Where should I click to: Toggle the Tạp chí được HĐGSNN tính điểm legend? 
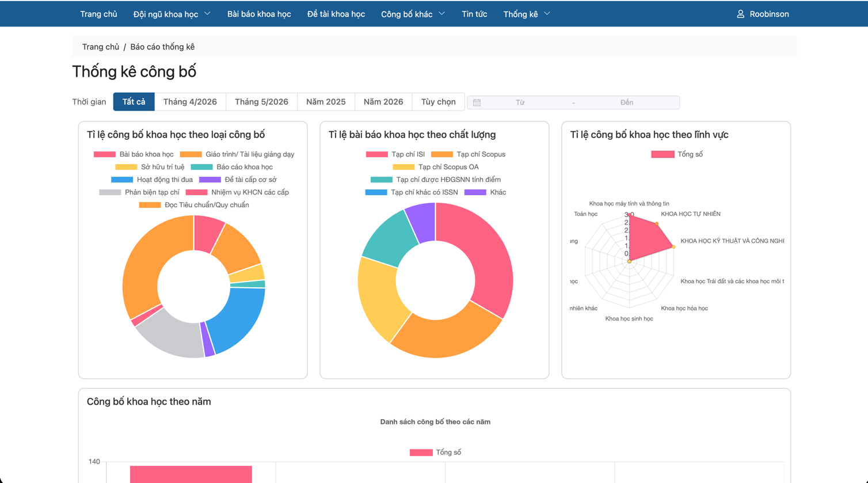[436, 180]
